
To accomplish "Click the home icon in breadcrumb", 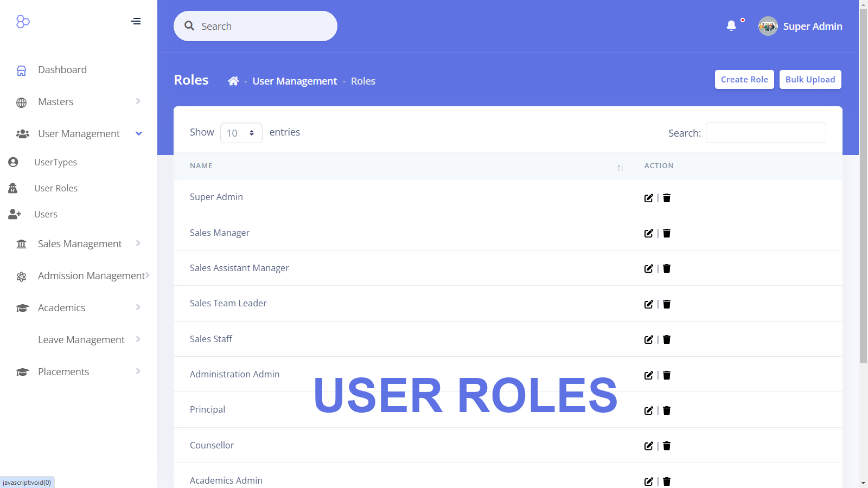I will (233, 81).
